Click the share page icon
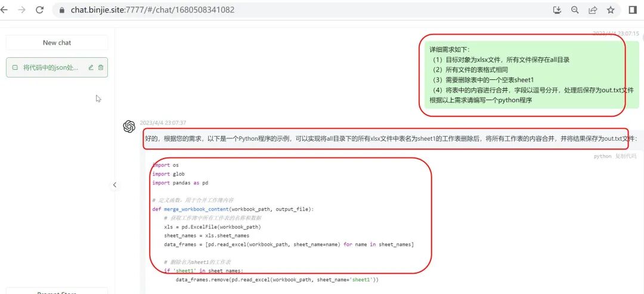Screen dimensions: 644x294 click(x=593, y=10)
